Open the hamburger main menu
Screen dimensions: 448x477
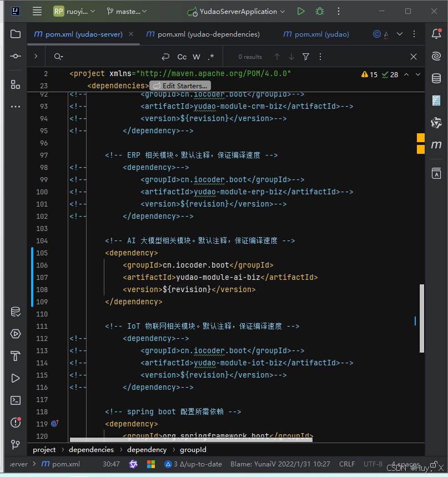coord(37,11)
